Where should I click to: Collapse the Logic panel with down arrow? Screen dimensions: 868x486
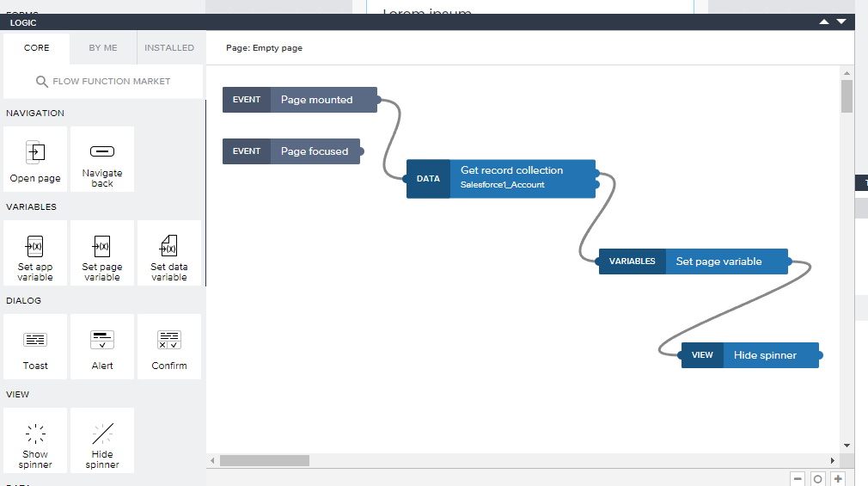(x=841, y=22)
